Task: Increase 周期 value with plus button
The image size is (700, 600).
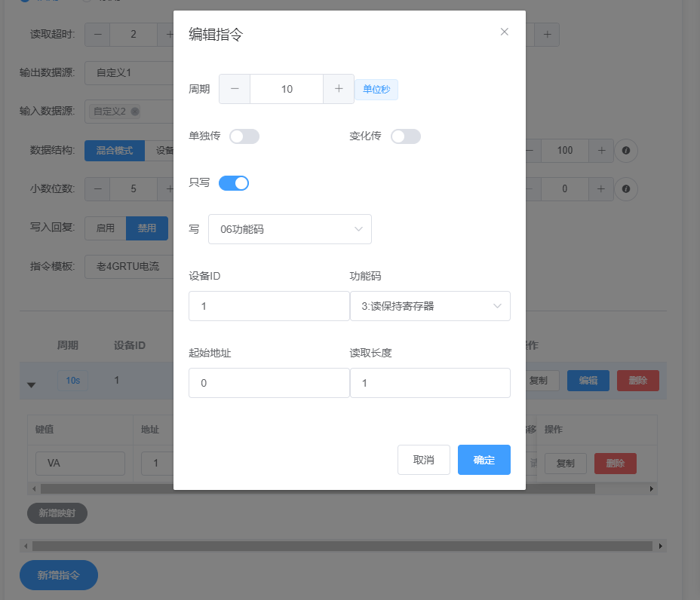Action: click(x=339, y=89)
